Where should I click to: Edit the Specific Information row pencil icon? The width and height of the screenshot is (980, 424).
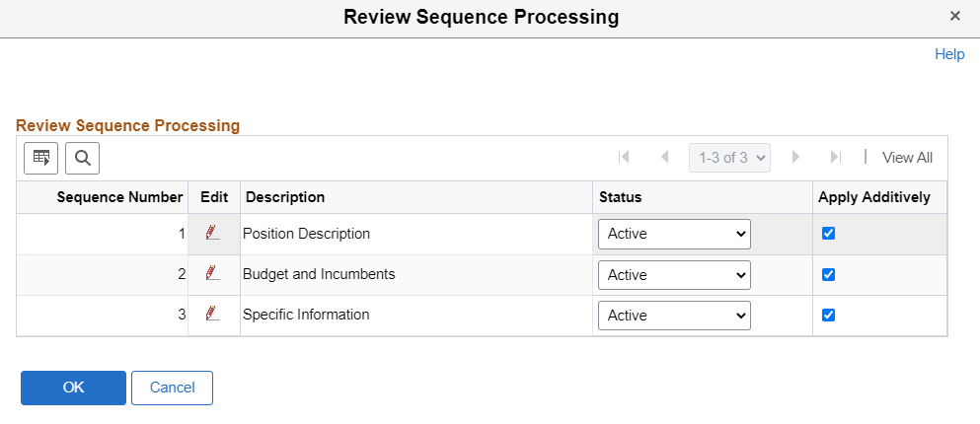click(212, 315)
